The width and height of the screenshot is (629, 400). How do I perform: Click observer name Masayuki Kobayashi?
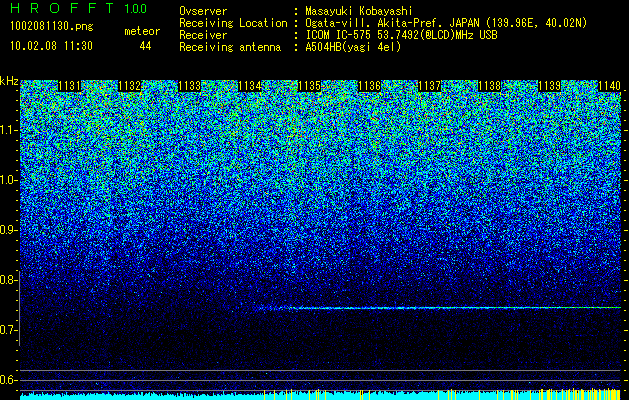pyautogui.click(x=359, y=12)
